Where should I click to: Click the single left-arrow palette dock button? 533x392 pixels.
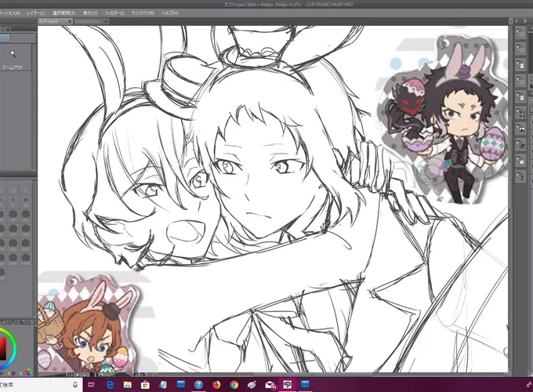[517, 21]
